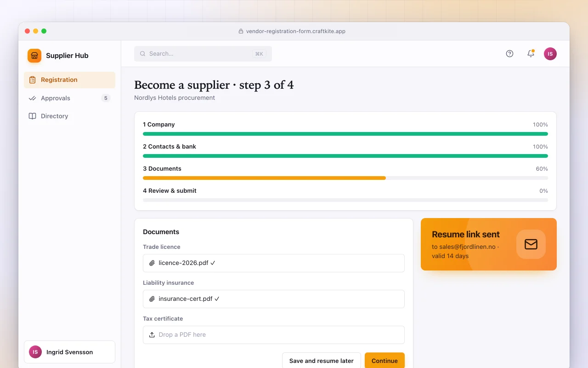Image resolution: width=588 pixels, height=368 pixels.
Task: Click the 60% value for Documents
Action: coord(542,169)
